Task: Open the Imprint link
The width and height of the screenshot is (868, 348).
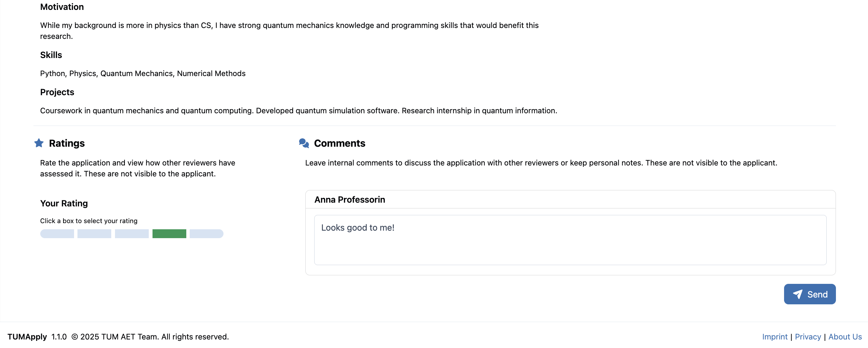Action: [x=775, y=336]
